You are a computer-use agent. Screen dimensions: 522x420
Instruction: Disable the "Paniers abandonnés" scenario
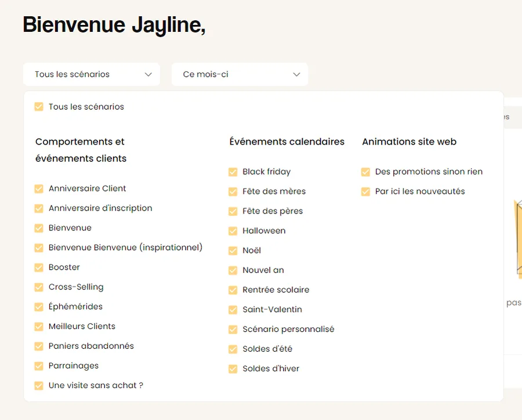tap(39, 346)
